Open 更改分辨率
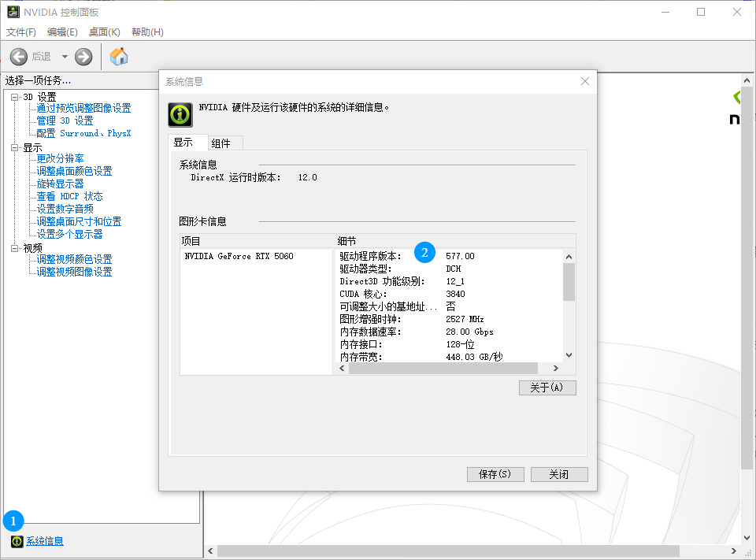Image resolution: width=756 pixels, height=560 pixels. pyautogui.click(x=61, y=158)
